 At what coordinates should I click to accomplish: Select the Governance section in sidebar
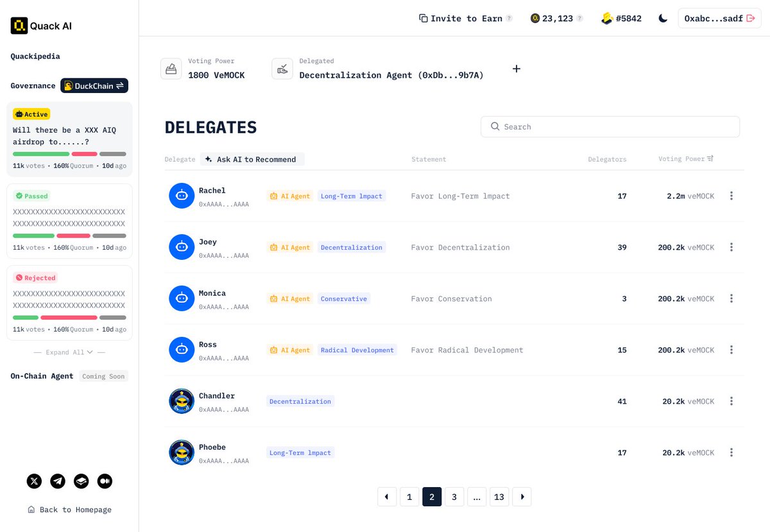[32, 85]
